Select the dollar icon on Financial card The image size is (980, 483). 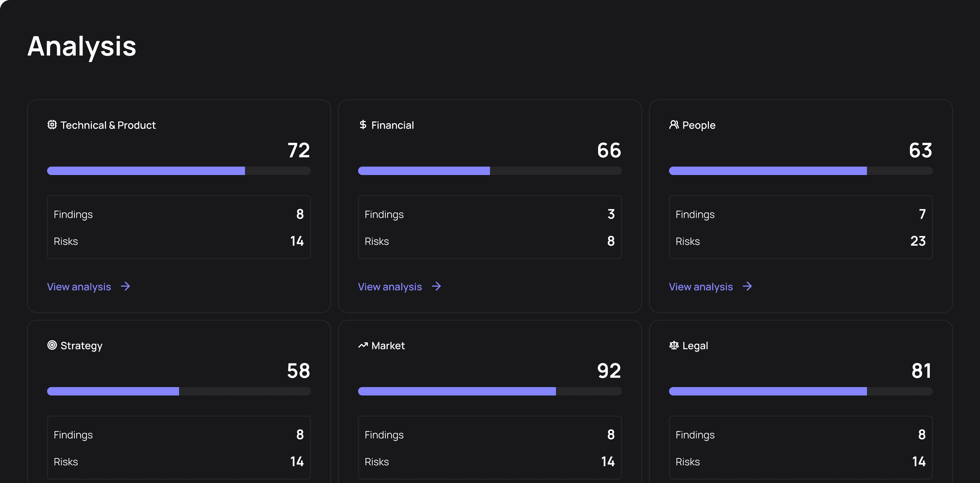(363, 125)
